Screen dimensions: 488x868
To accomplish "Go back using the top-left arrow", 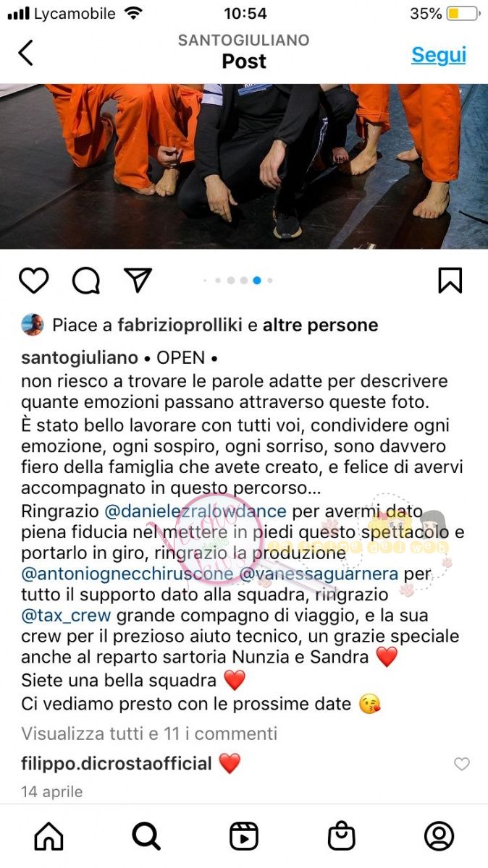I will pyautogui.click(x=26, y=53).
